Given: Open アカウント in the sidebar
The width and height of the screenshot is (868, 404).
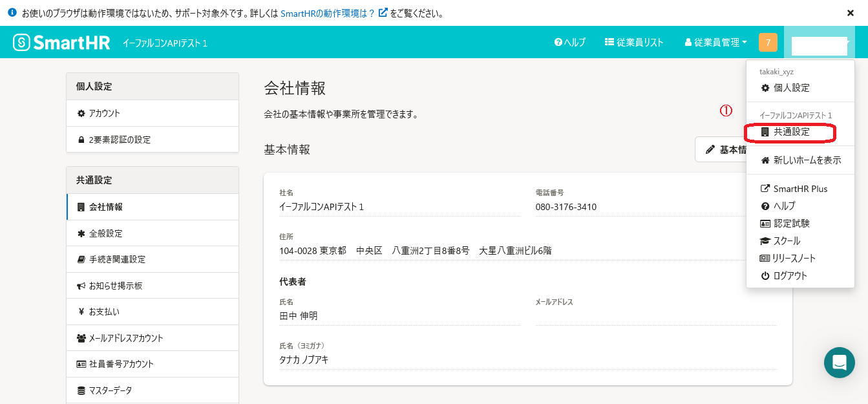Looking at the screenshot, I should 153,113.
